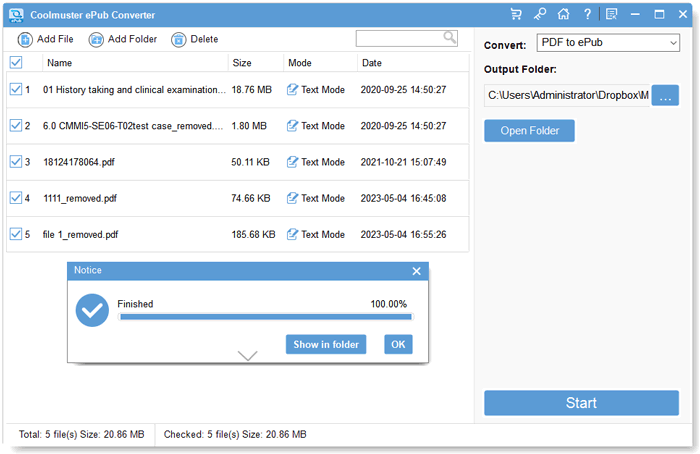The image size is (700, 454).
Task: Toggle checkbox for file 1_removed.pdf
Action: click(x=15, y=234)
